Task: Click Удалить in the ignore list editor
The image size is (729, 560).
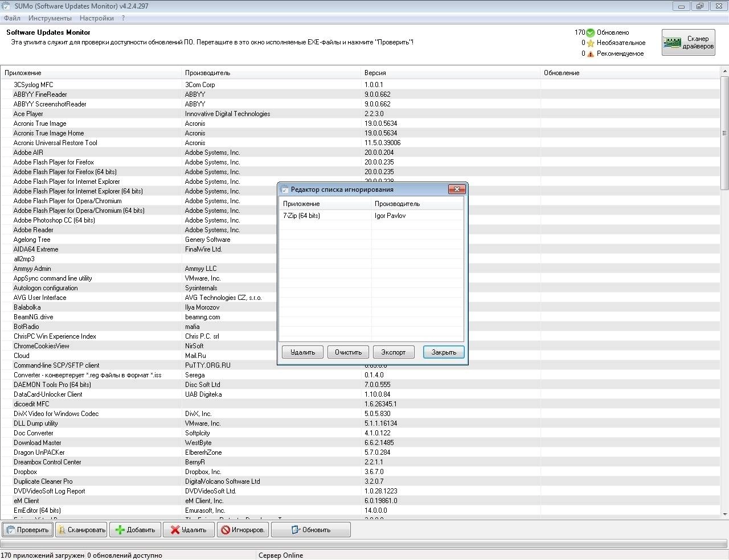Action: click(302, 352)
